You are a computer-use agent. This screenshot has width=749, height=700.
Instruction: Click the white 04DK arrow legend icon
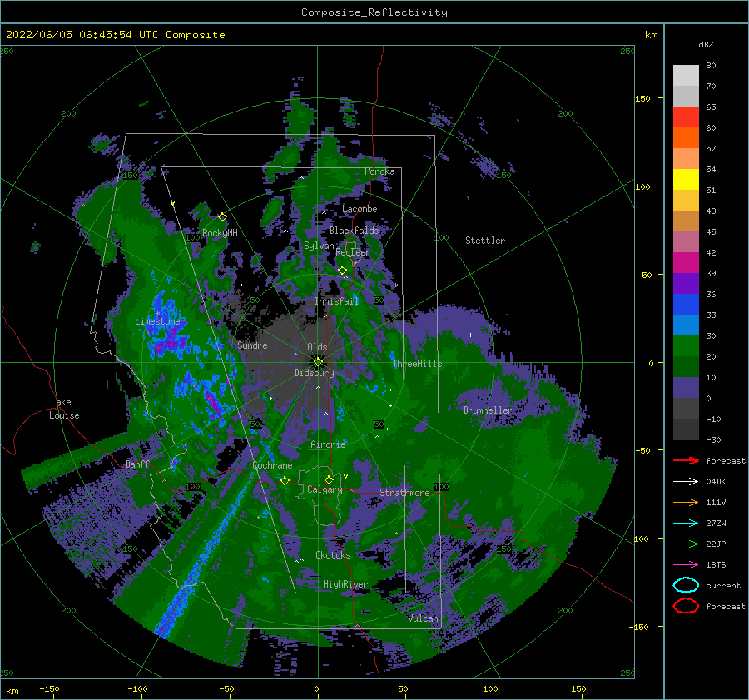(686, 482)
